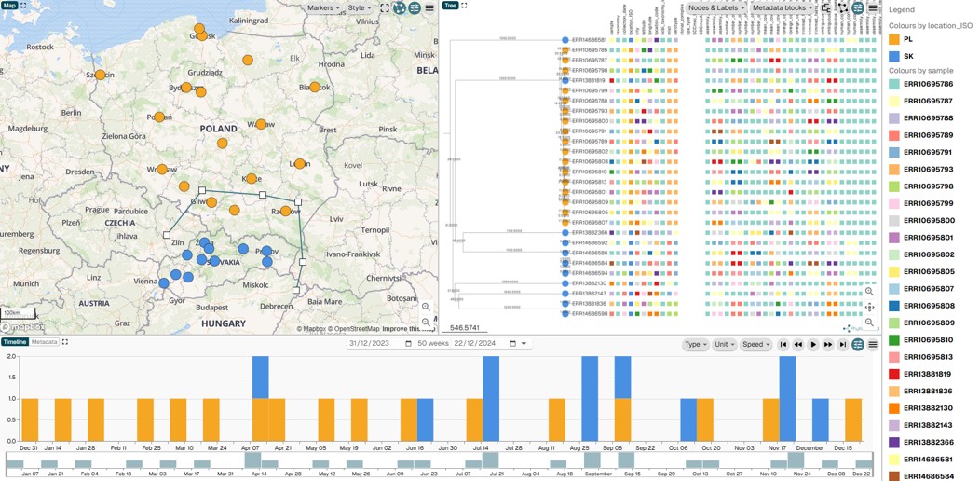
Task: Expand the Nodes & Labels dropdown
Action: 715,7
